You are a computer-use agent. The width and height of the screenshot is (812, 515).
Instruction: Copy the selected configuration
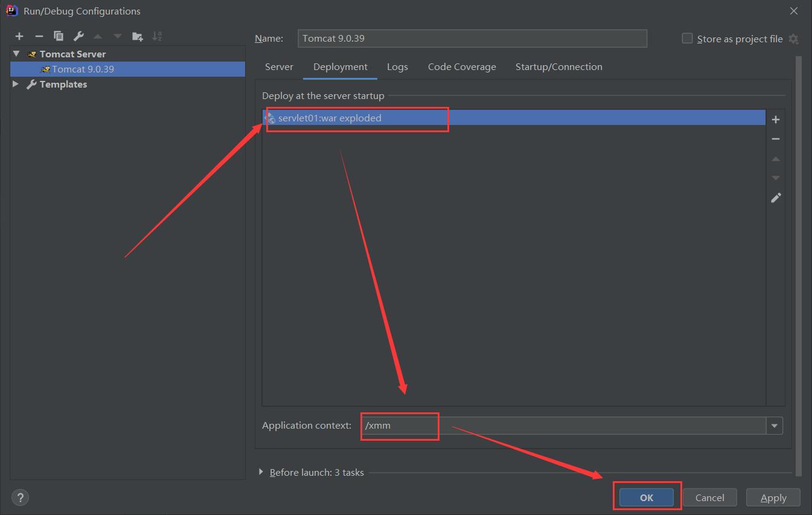(59, 36)
